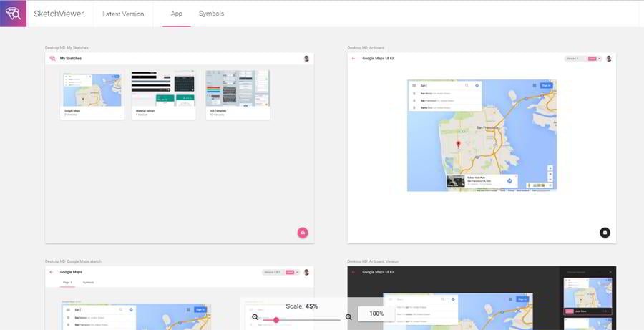
Task: Open the Latest Version selector
Action: point(122,14)
